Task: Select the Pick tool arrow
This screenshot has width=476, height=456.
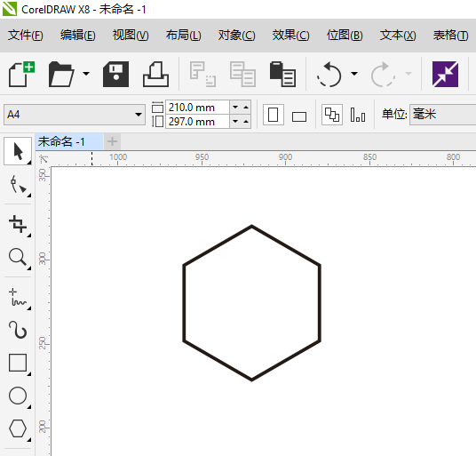Action: point(18,151)
